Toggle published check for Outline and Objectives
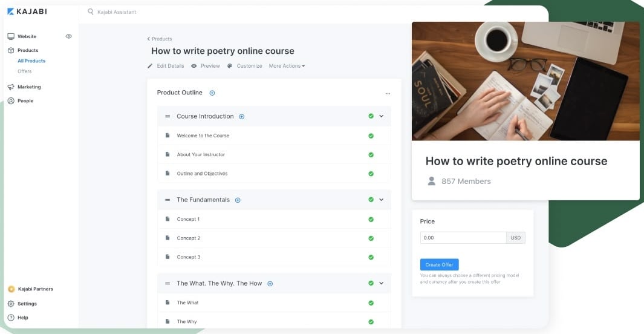Screen dimensions: 644x334 tap(371, 174)
